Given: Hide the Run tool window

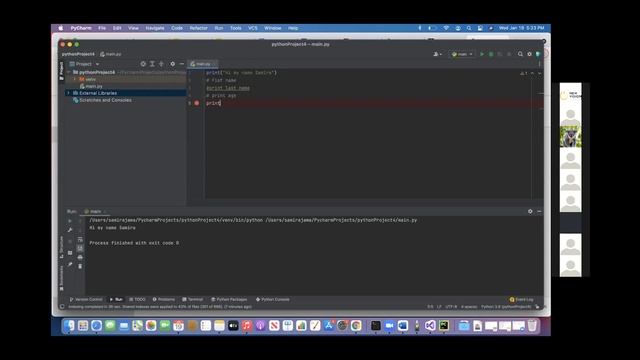Looking at the screenshot, I should click(x=539, y=211).
